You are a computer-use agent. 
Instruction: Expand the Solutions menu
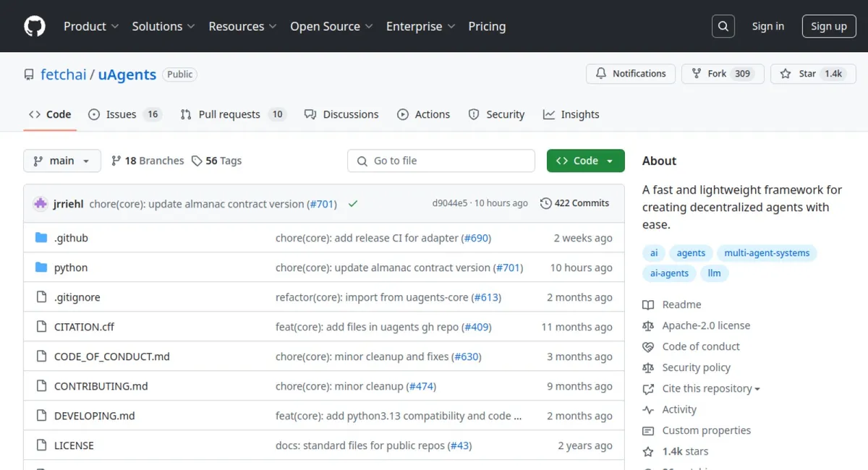[163, 26]
